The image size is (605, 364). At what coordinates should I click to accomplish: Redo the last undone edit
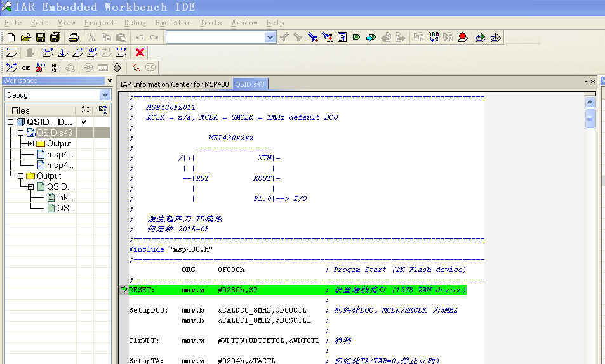click(x=154, y=37)
